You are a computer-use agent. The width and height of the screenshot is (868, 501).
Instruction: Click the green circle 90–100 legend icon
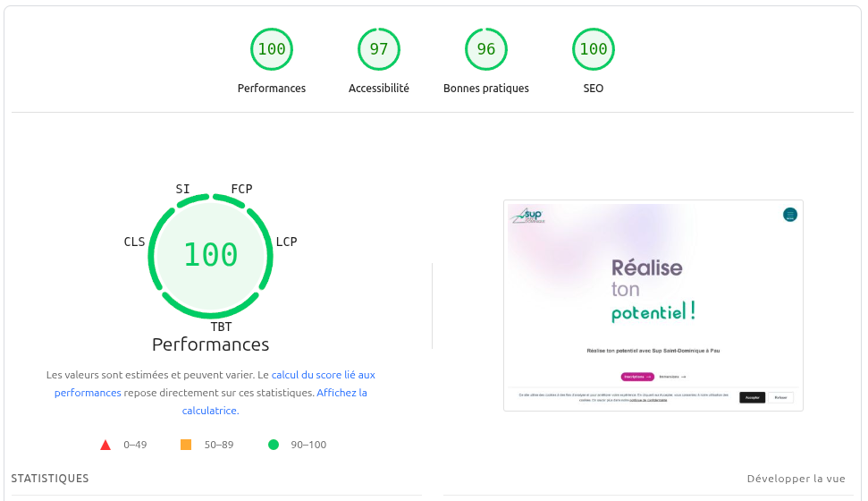coord(274,445)
